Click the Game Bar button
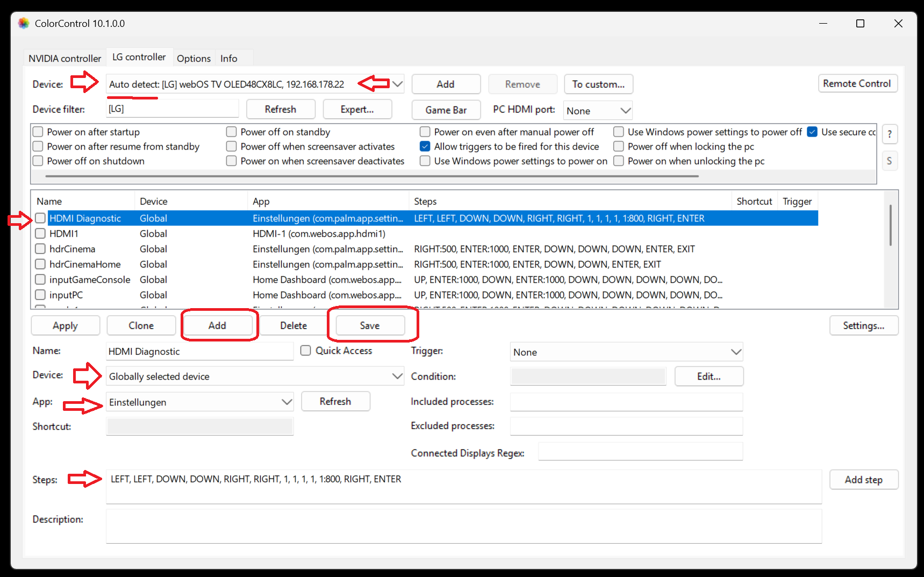 point(446,110)
